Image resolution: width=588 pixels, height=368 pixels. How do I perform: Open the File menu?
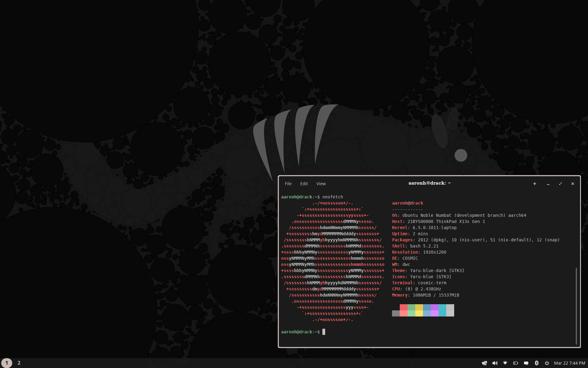pyautogui.click(x=288, y=184)
